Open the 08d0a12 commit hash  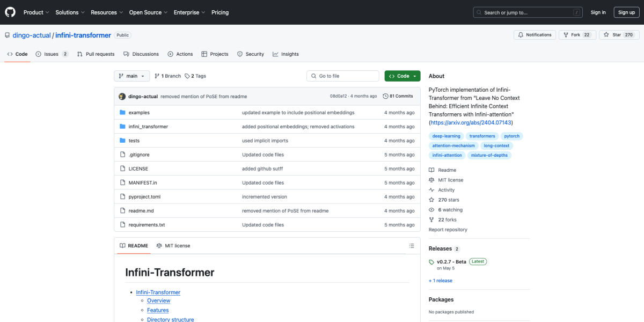(339, 96)
